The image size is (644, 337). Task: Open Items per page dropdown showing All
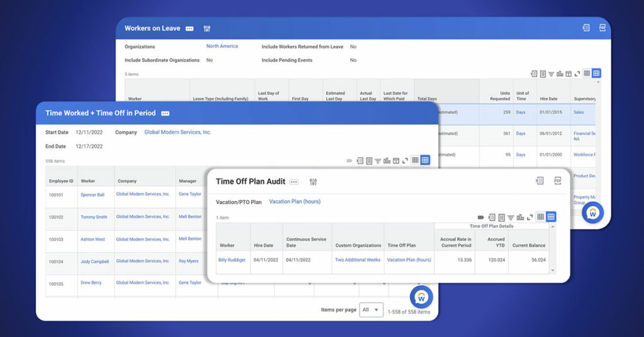371,310
